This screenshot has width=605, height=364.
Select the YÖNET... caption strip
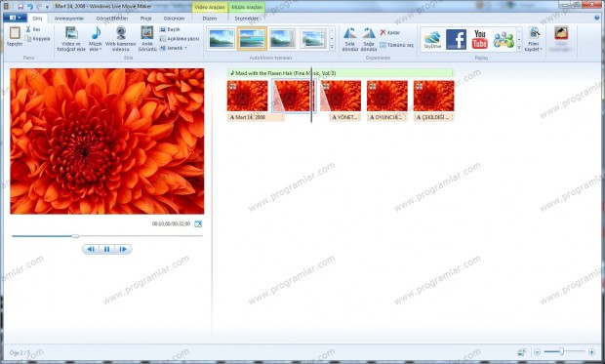(344, 117)
